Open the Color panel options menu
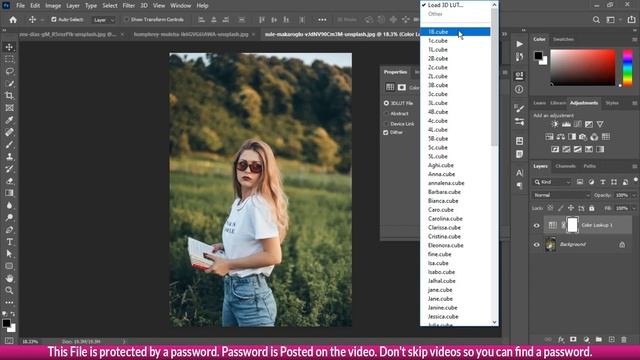The height and width of the screenshot is (360, 640). pos(634,39)
